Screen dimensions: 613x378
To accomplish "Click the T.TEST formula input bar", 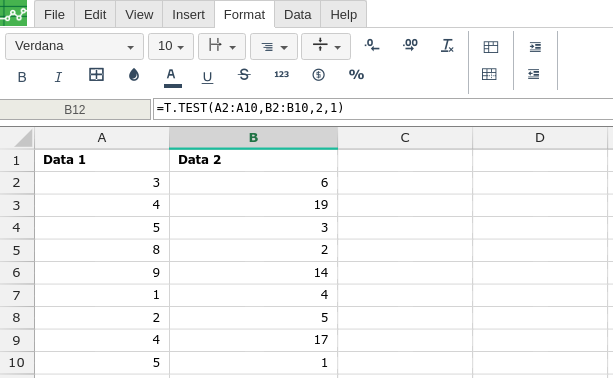I will click(383, 109).
